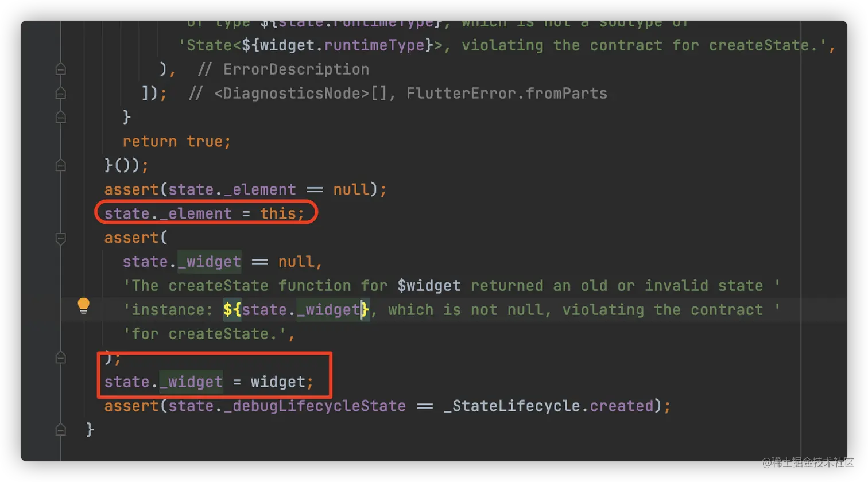This screenshot has height=482, width=868.
Task: Click fold marker beside brace above return true
Action: pyautogui.click(x=60, y=118)
